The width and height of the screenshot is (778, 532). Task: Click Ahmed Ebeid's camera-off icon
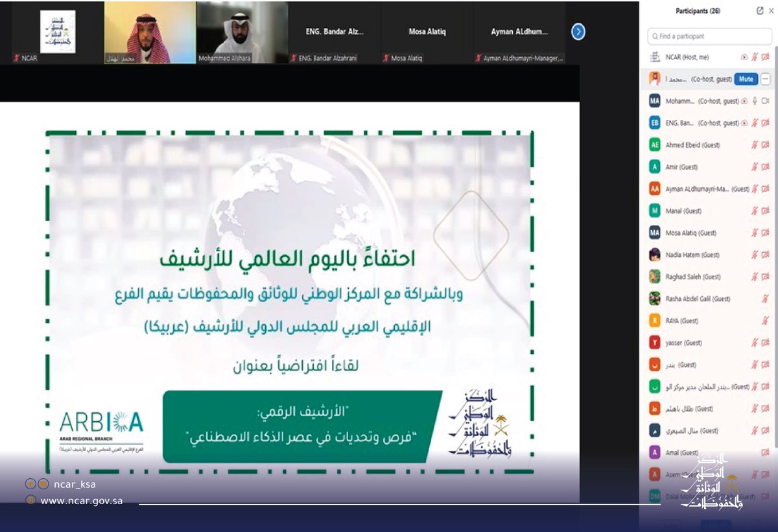(x=766, y=145)
